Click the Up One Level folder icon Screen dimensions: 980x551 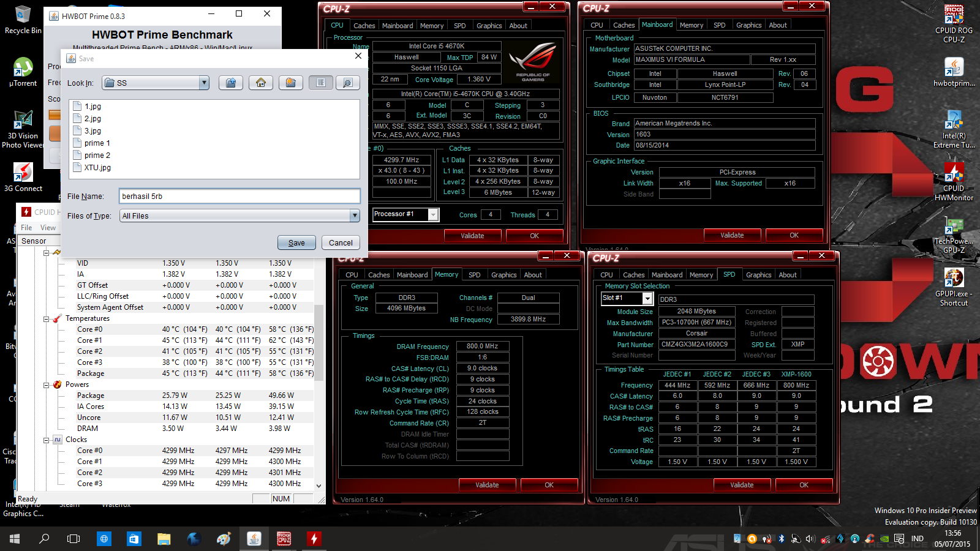pos(231,83)
